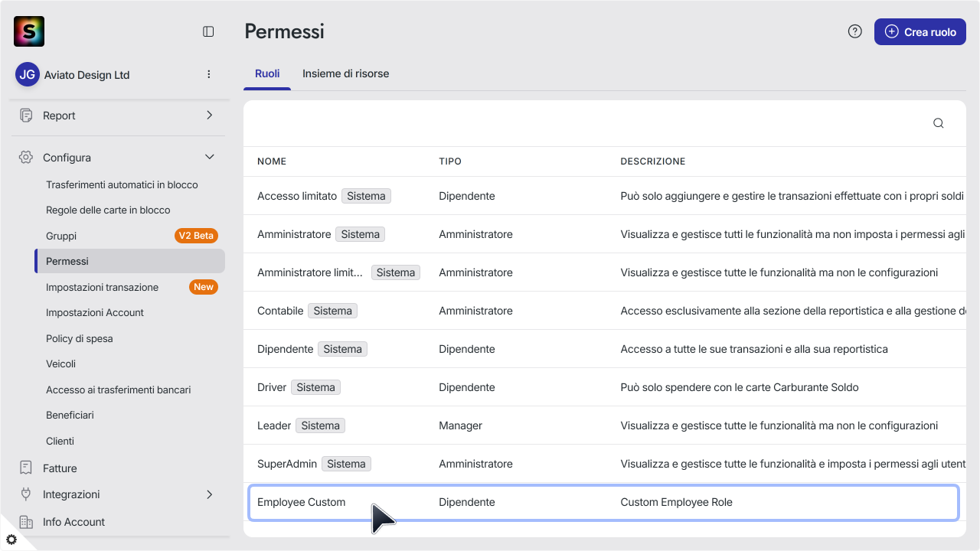Sort by the NOME column header
Image resolution: width=980 pixels, height=551 pixels.
point(272,161)
